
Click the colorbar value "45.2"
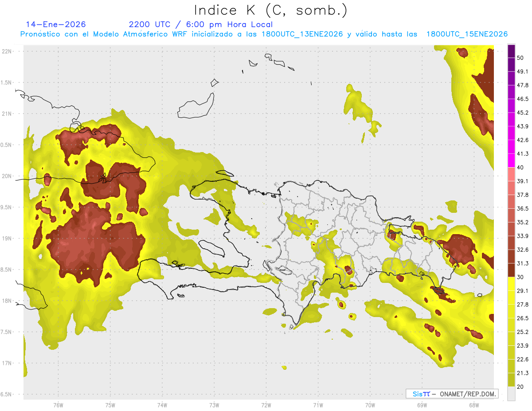click(523, 113)
